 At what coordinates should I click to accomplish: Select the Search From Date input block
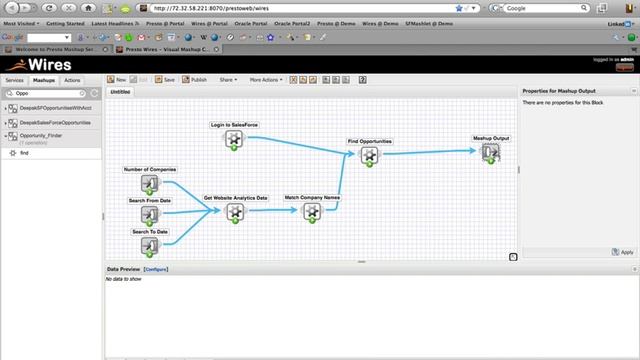point(149,215)
